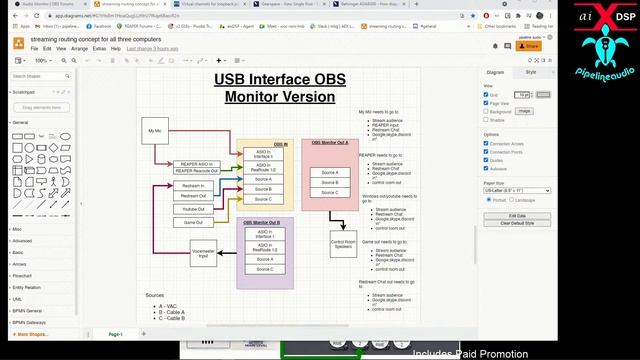
Task: Enable the Background checkbox
Action: point(486,111)
